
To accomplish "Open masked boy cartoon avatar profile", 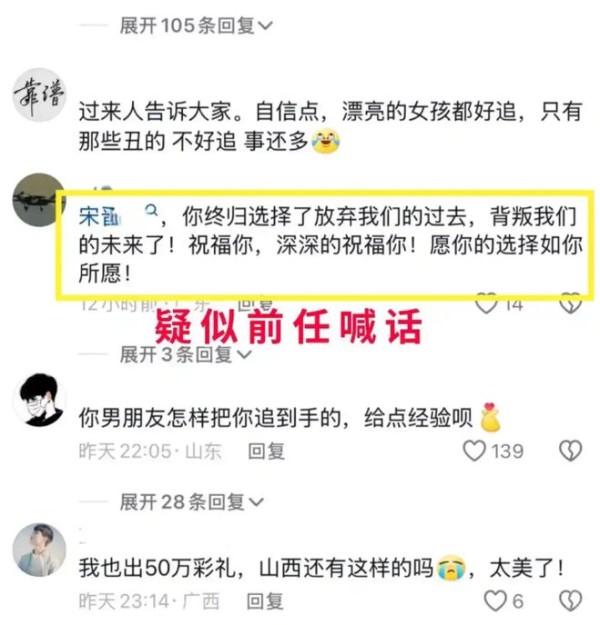I will coord(39,400).
